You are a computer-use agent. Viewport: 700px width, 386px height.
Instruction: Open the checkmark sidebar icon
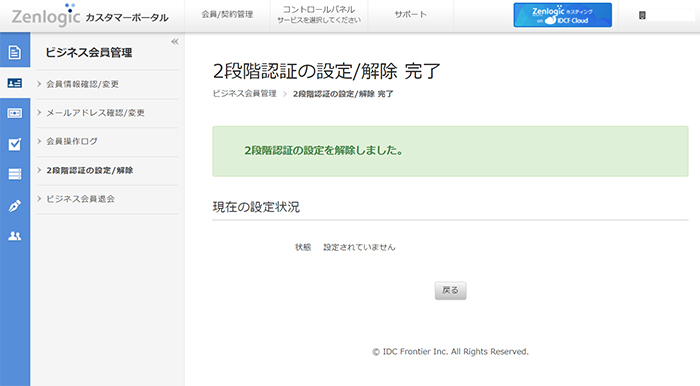(x=15, y=144)
